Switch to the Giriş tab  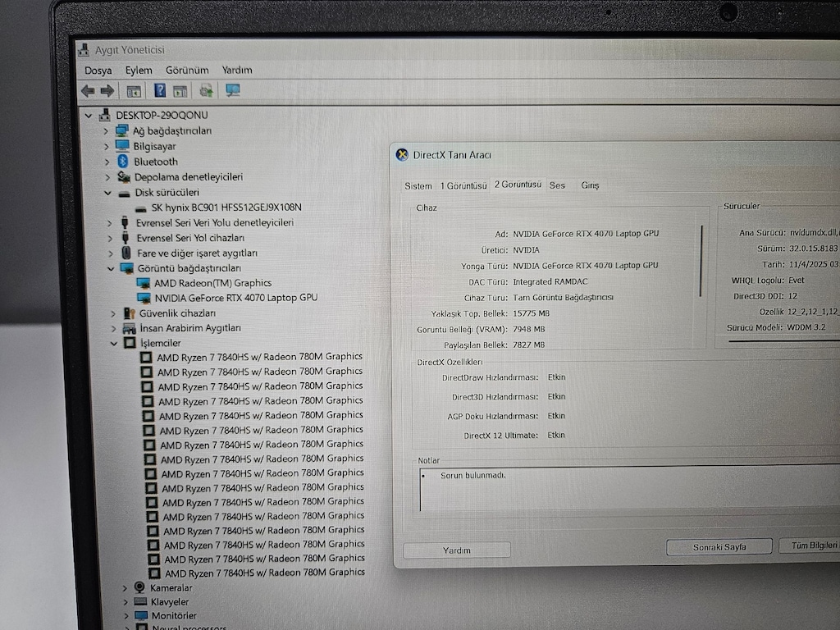pyautogui.click(x=590, y=185)
